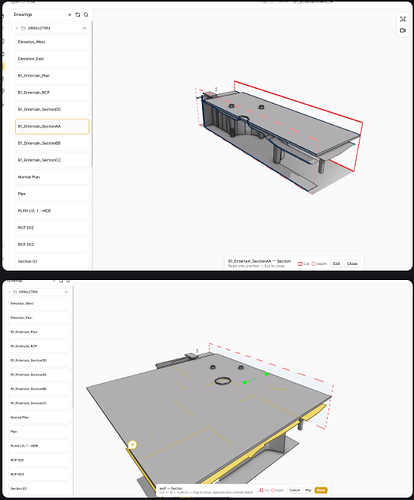
Task: Select B1_Entertain_SectionCC in the bottom drawings list
Action: (x=39, y=403)
